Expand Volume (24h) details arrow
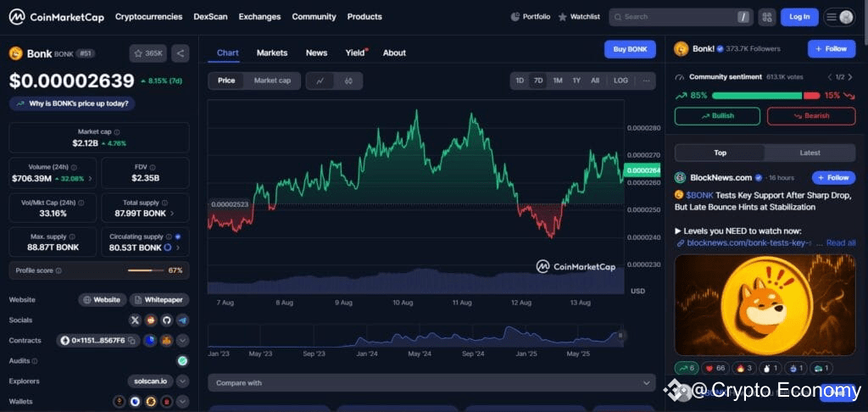Image resolution: width=868 pixels, height=412 pixels. click(90, 179)
